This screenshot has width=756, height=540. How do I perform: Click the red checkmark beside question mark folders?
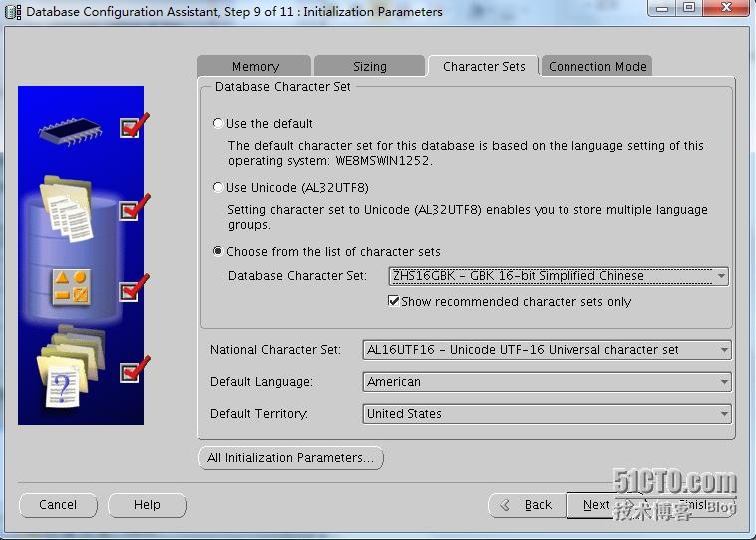[x=134, y=370]
